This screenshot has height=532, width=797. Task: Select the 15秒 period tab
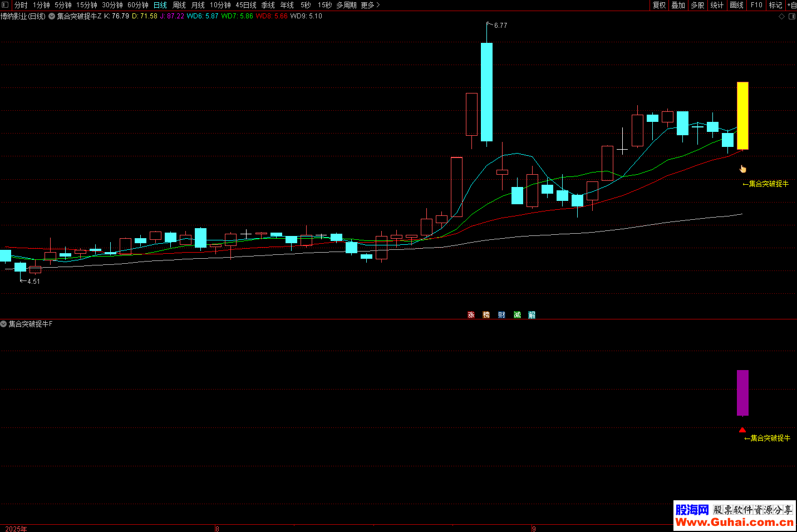(324, 5)
